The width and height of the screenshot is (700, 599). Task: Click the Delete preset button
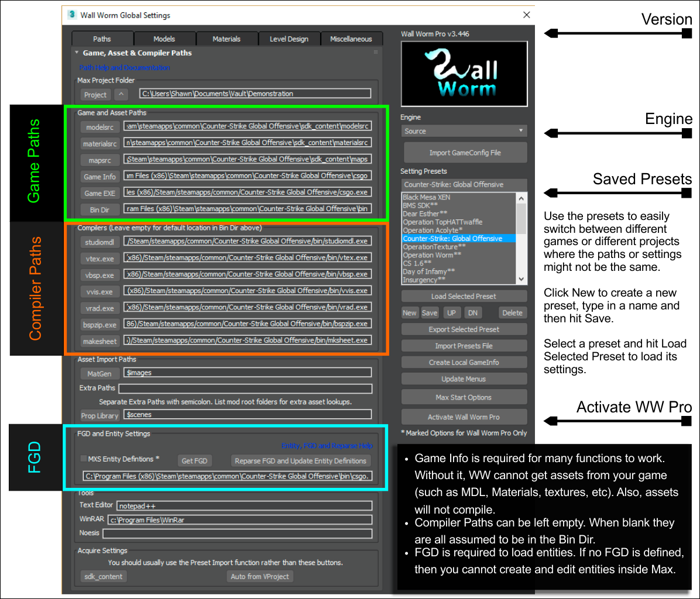(512, 312)
